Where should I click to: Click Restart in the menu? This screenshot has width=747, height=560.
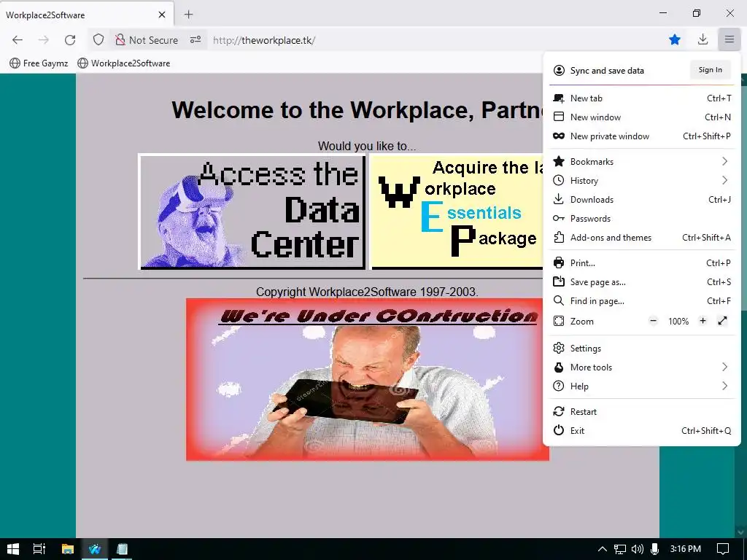(x=642, y=411)
